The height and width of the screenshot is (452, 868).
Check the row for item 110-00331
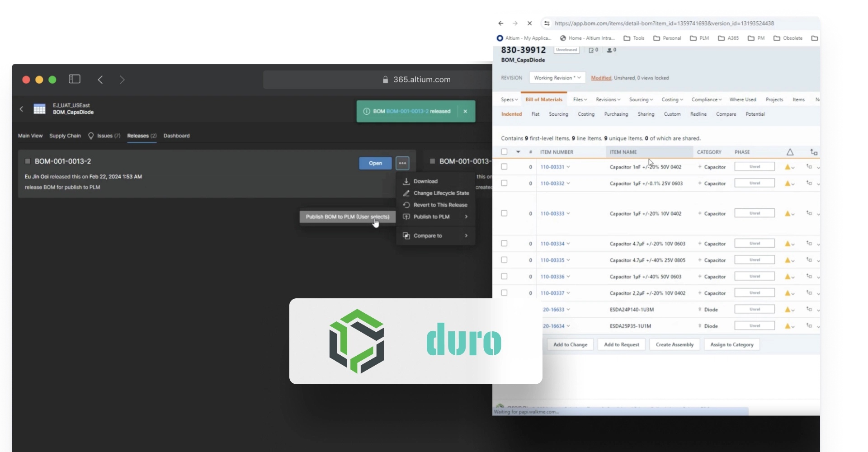point(504,167)
